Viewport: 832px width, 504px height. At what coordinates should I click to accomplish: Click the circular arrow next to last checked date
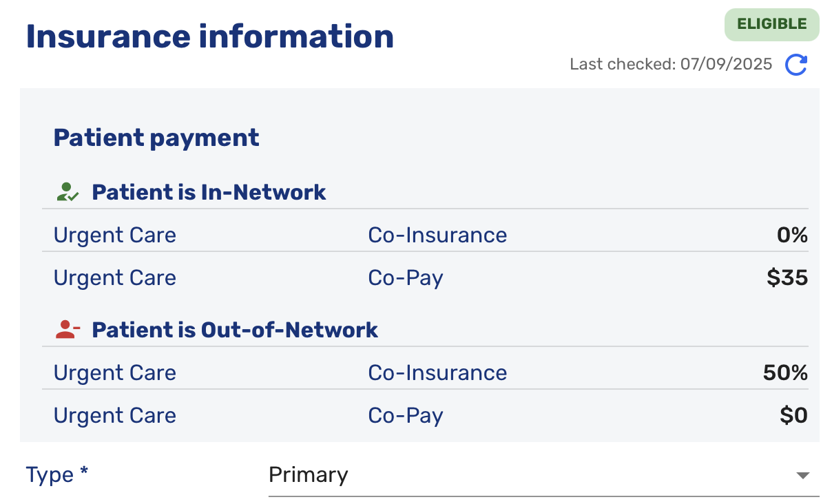click(796, 64)
